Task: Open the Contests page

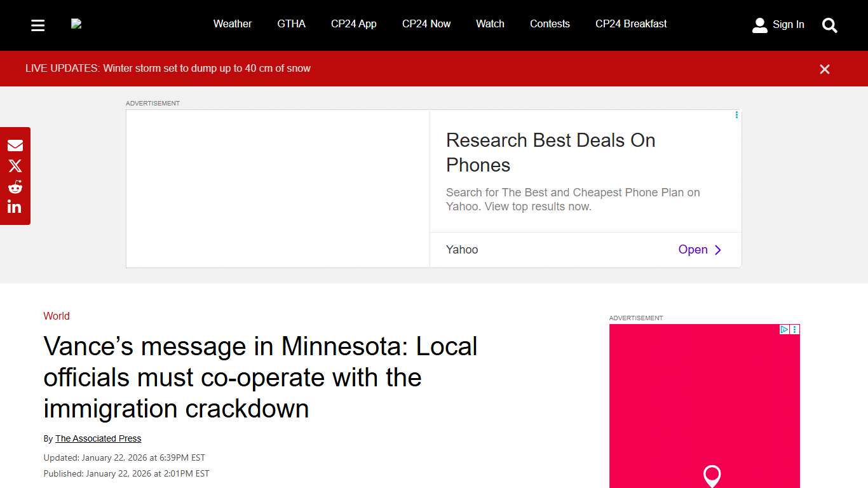Action: coord(550,24)
